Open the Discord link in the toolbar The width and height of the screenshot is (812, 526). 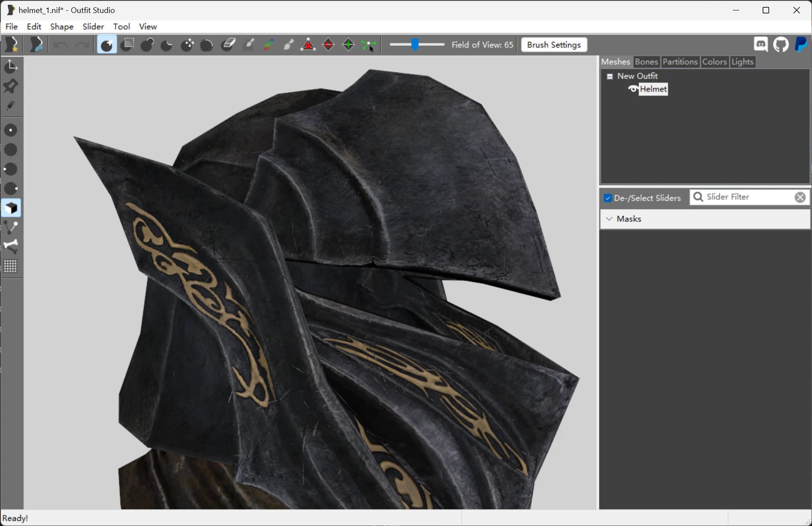(760, 45)
